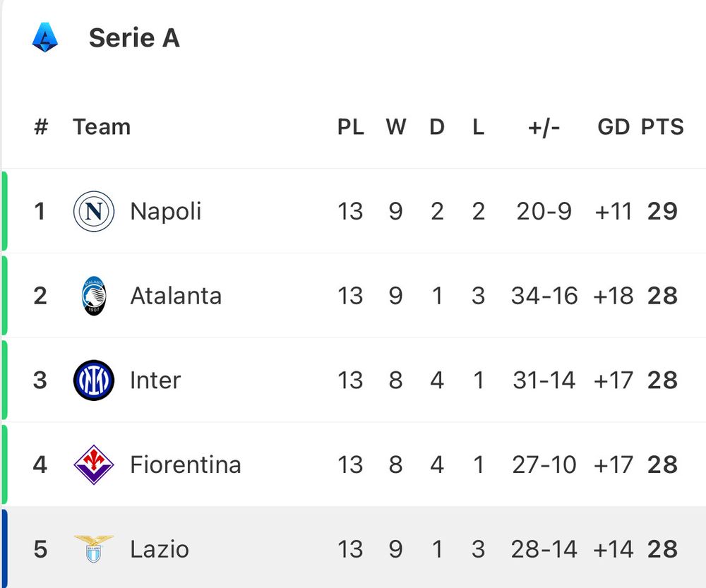Select the Fiorentina team name
The image size is (706, 588).
point(186,465)
